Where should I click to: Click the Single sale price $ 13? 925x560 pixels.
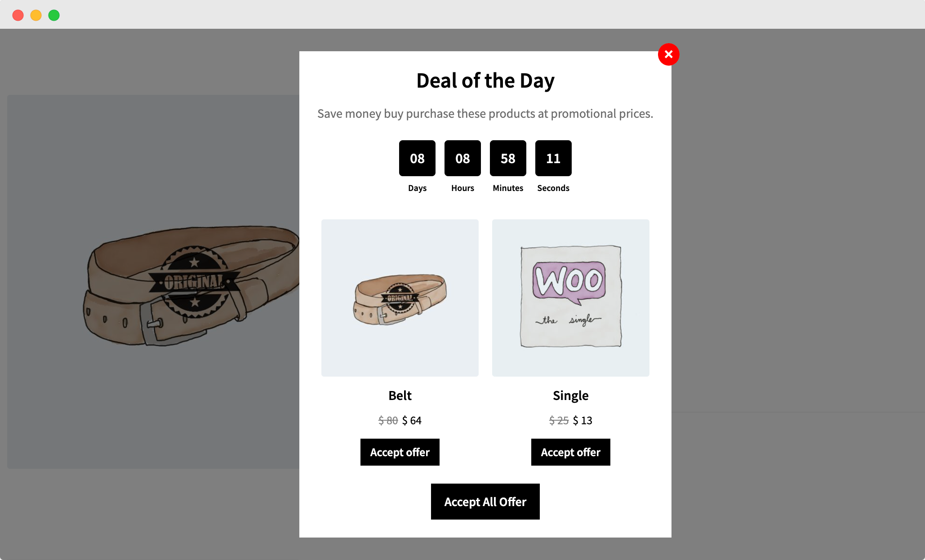583,421
